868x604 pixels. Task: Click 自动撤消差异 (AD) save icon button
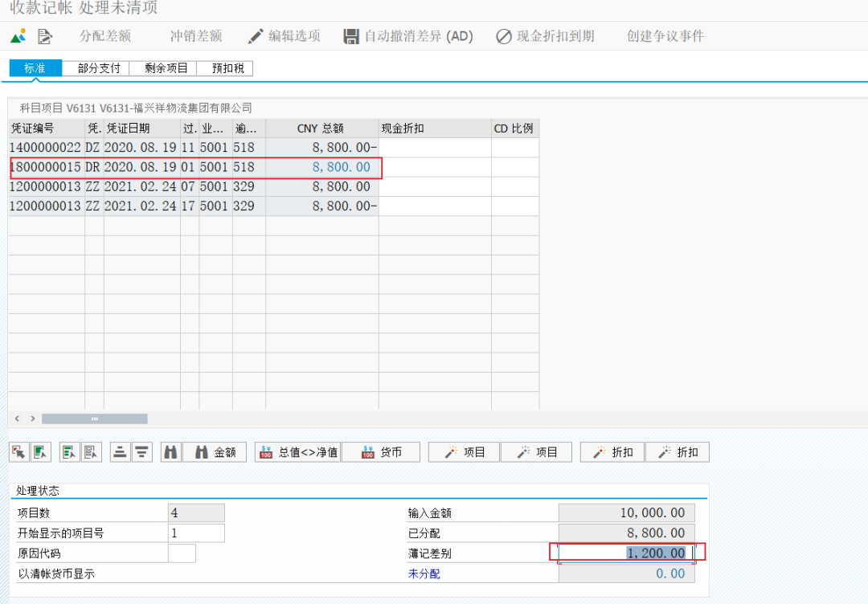[x=408, y=36]
